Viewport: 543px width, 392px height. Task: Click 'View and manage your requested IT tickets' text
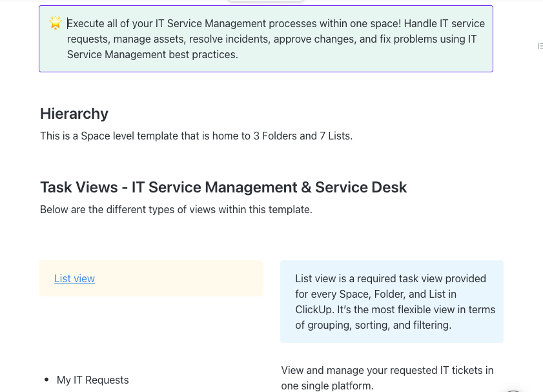pos(387,378)
